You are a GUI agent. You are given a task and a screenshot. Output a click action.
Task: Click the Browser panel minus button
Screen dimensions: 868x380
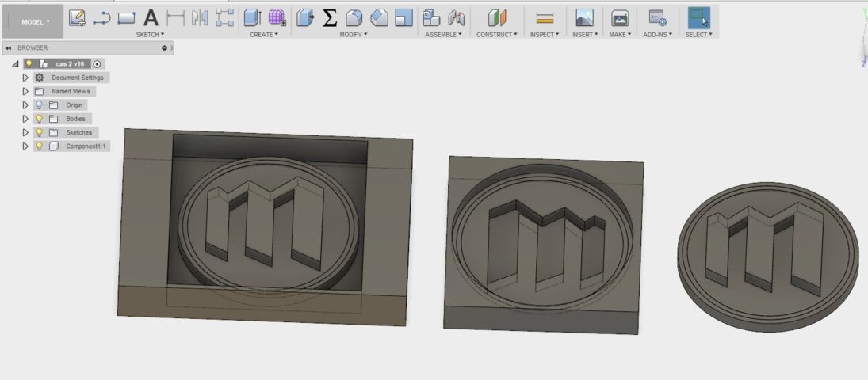tap(164, 48)
